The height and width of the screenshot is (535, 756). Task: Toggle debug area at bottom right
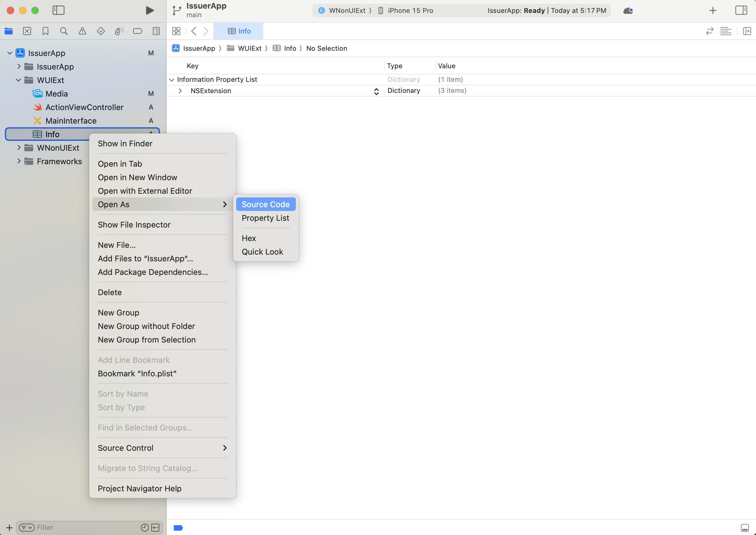click(744, 528)
